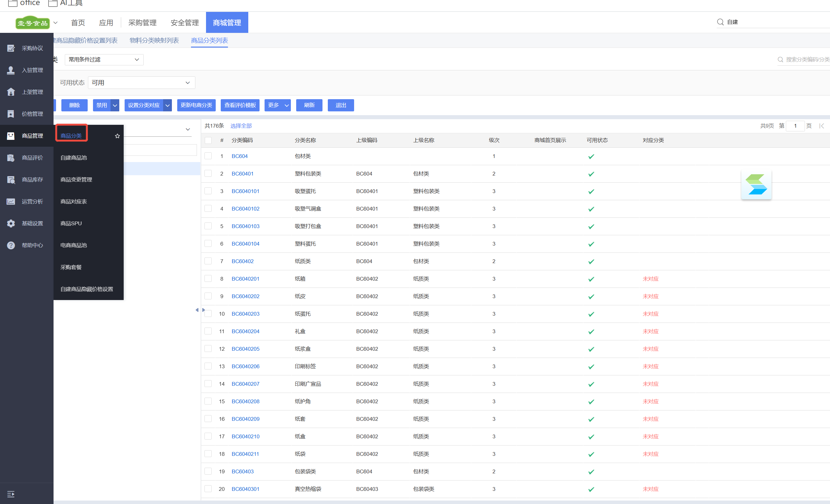Viewport: 830px width, 504px height.
Task: Tick checkbox for row BC6040201 纸箱
Action: [x=208, y=278]
